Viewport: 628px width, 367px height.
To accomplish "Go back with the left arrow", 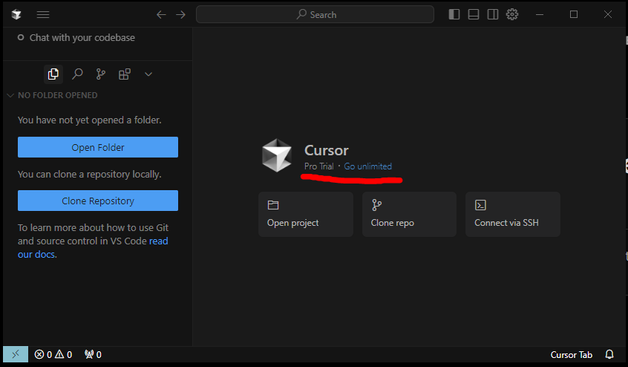I will [161, 15].
